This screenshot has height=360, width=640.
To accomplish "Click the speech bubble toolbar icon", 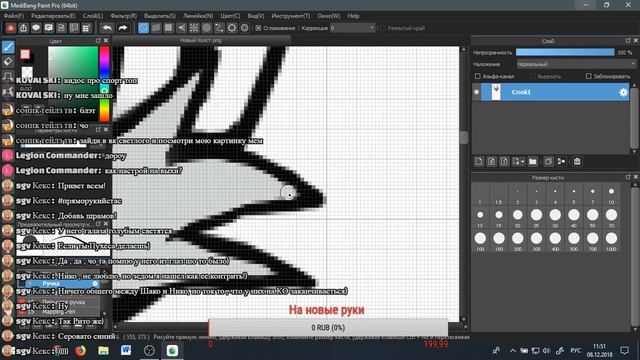I will (x=36, y=28).
